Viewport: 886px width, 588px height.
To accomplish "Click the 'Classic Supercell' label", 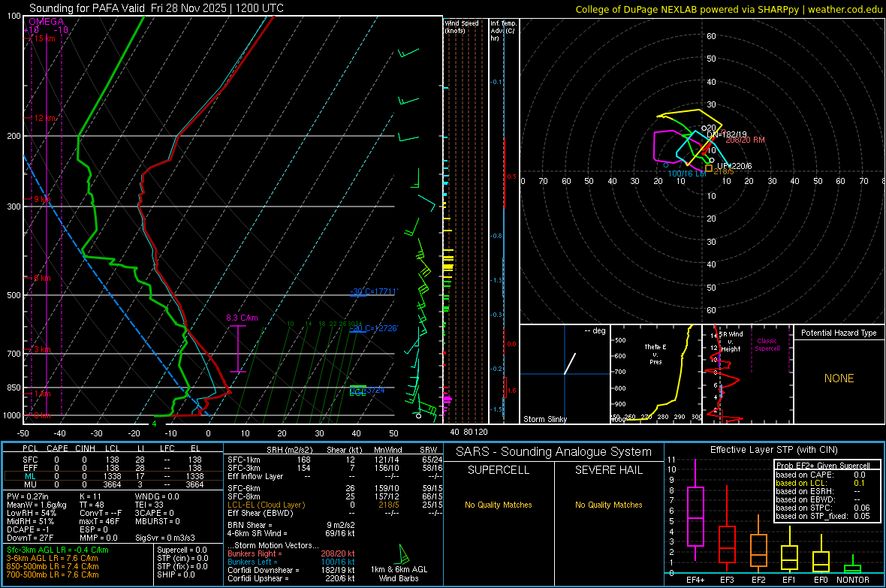I will click(767, 345).
